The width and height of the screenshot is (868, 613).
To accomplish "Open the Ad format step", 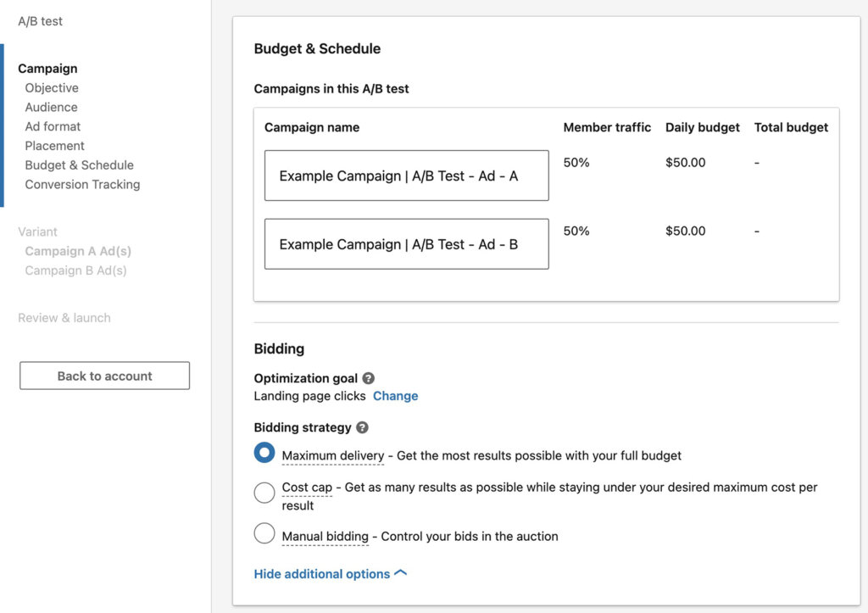I will tap(52, 125).
